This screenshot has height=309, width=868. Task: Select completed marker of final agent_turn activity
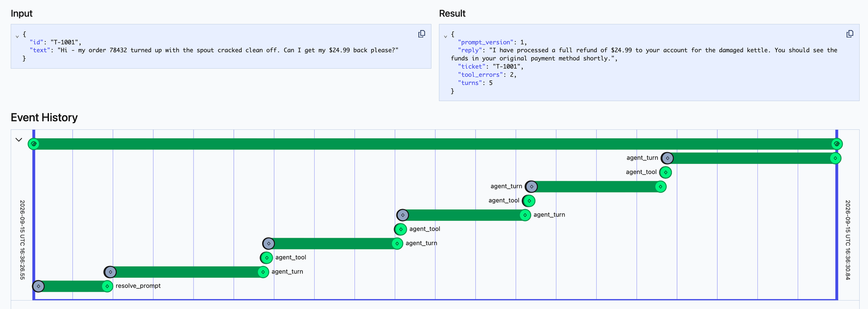click(x=835, y=158)
